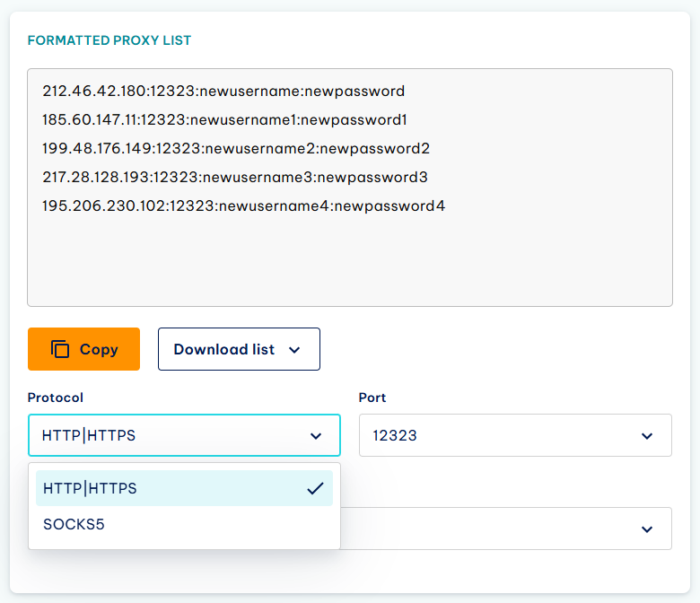This screenshot has width=700, height=603.
Task: Open the Download list button
Action: coord(239,349)
